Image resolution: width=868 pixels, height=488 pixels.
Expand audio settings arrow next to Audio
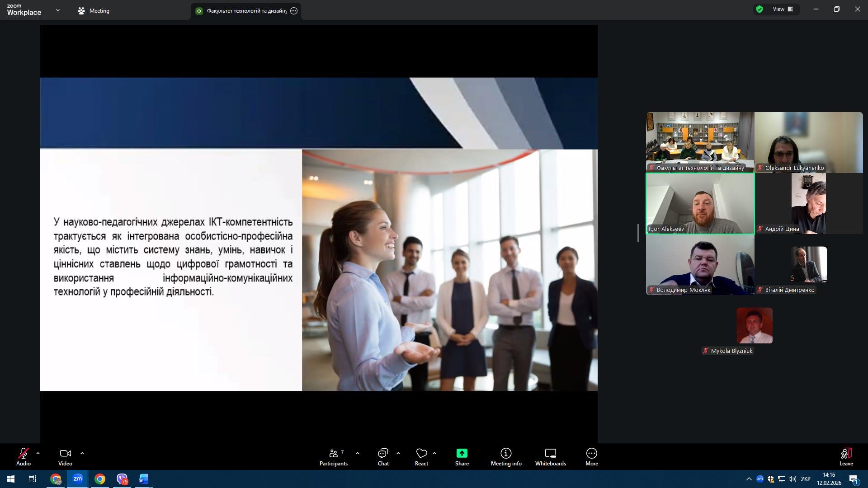[x=38, y=453]
